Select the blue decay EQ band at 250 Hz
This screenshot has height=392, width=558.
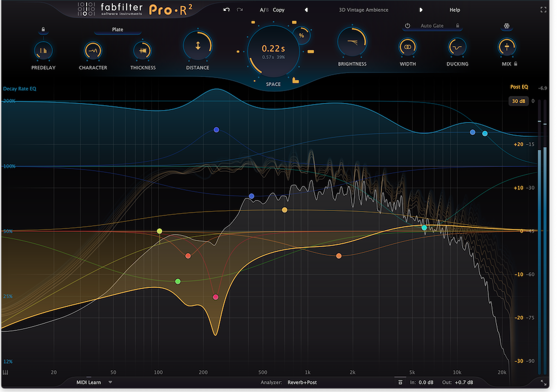point(216,130)
